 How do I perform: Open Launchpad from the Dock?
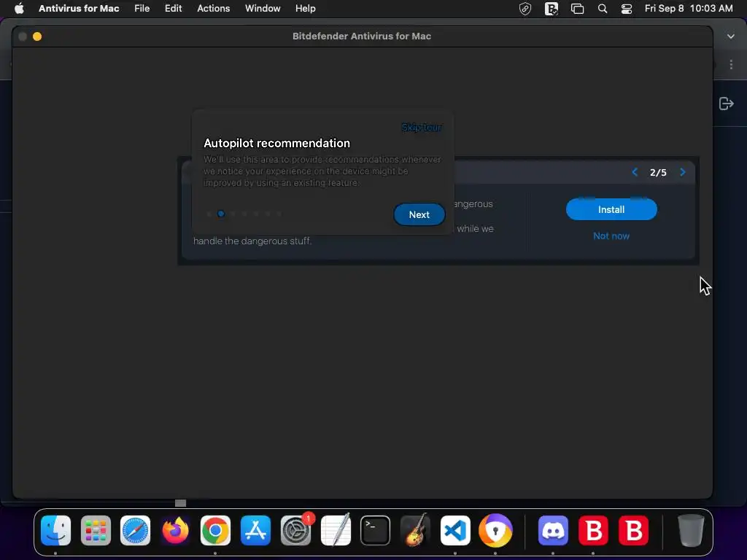click(x=96, y=531)
